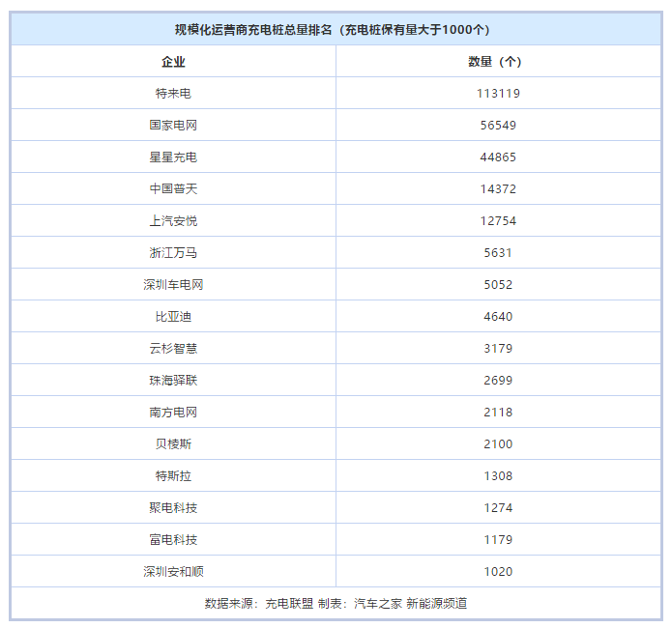Select the 企业 column header

pos(173,62)
